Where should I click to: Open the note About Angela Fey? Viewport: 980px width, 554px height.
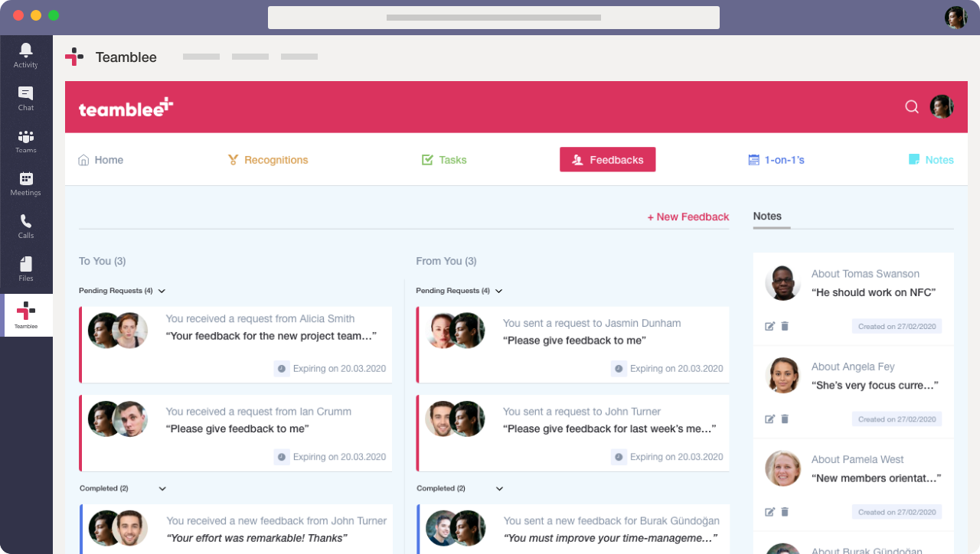pyautogui.click(x=854, y=393)
